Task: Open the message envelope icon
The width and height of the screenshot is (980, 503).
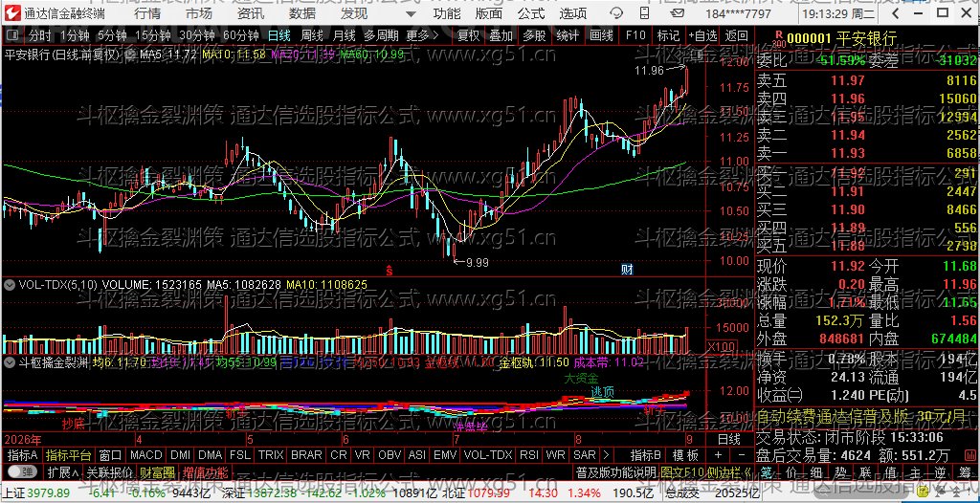Action: tap(677, 12)
